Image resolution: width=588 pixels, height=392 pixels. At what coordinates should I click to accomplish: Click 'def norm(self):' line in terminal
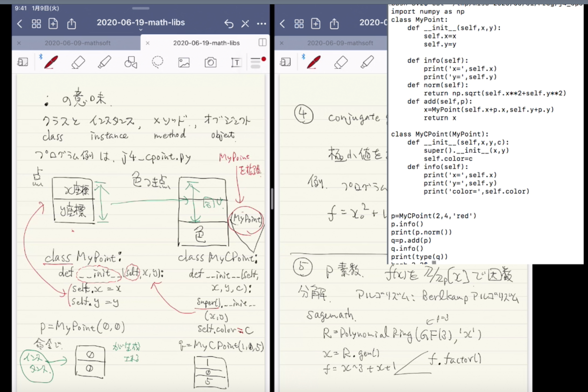coord(438,85)
